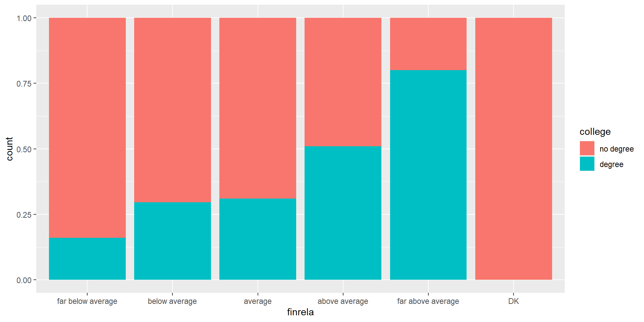Click the teal "degree" legend swatch
The image size is (644, 322).
(x=587, y=164)
